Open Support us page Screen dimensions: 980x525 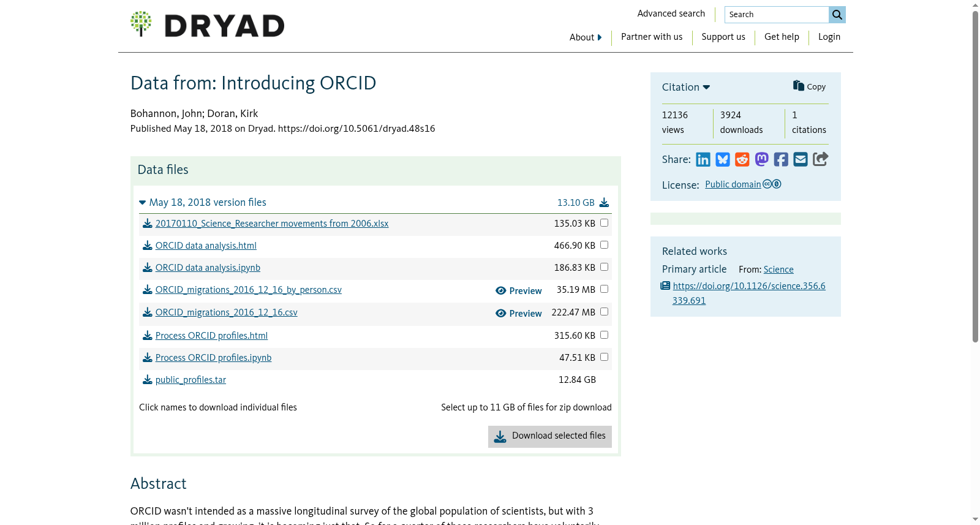[723, 37]
